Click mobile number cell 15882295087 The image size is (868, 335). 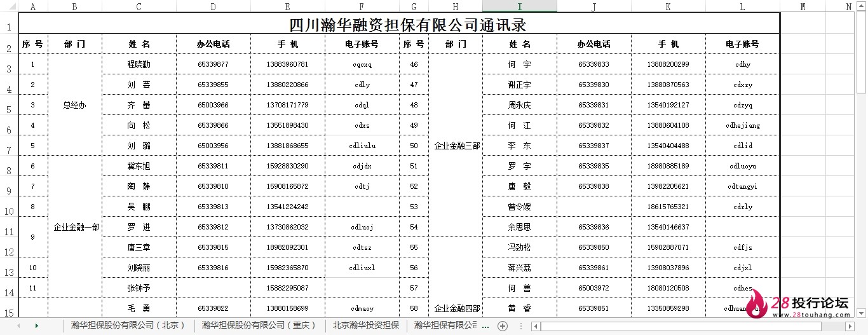[288, 288]
